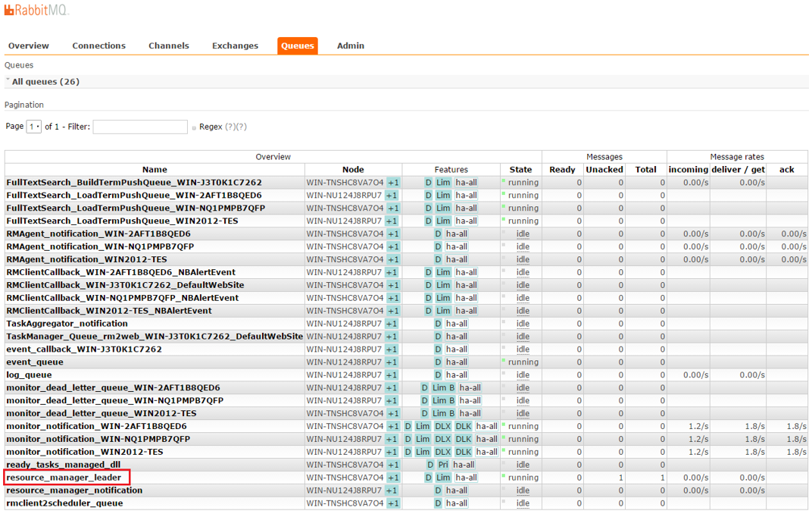Viewport: 812px width, 514px height.
Task: Open the resource_manager_leader queue link
Action: click(63, 478)
